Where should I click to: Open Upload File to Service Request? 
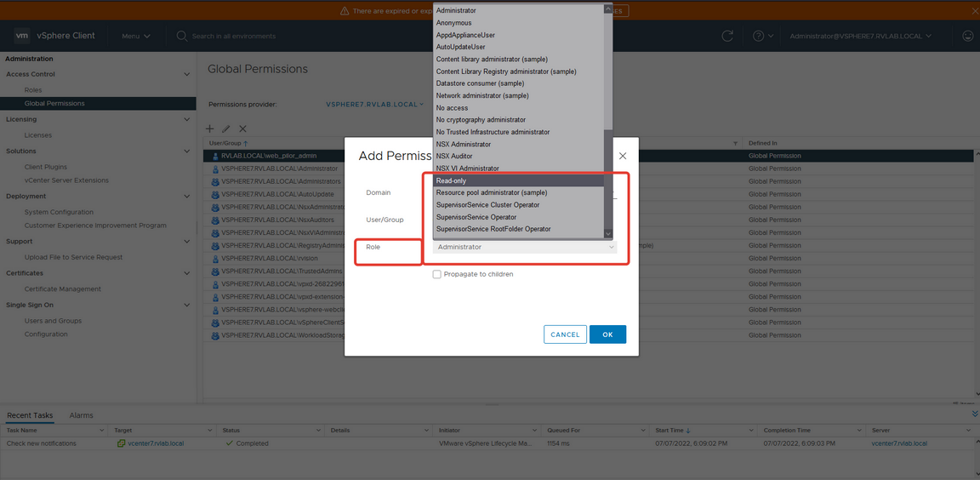pyautogui.click(x=73, y=257)
